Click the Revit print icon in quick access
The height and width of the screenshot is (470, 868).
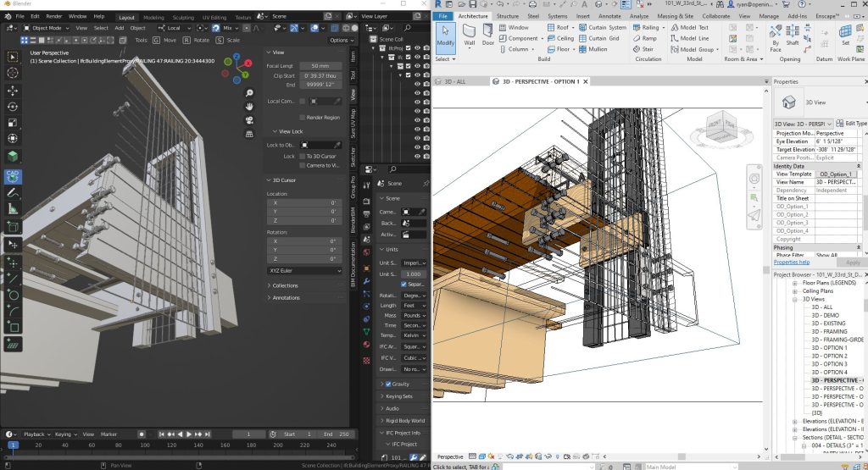pos(532,4)
